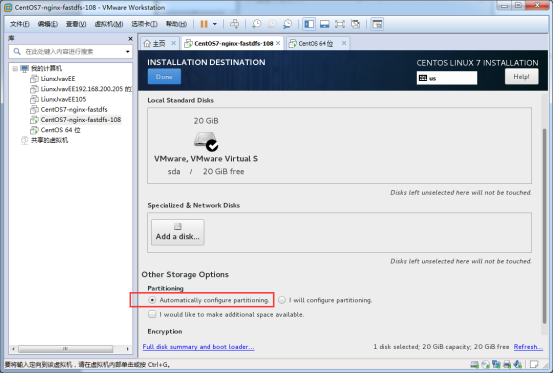Click the unity mode toolbar icon
The height and width of the screenshot is (373, 553).
[356, 24]
